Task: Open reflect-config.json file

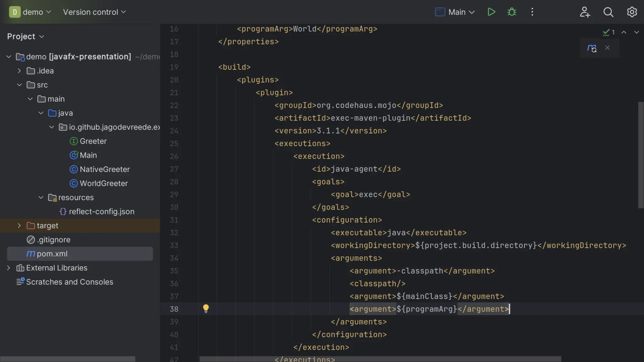Action: click(x=101, y=211)
